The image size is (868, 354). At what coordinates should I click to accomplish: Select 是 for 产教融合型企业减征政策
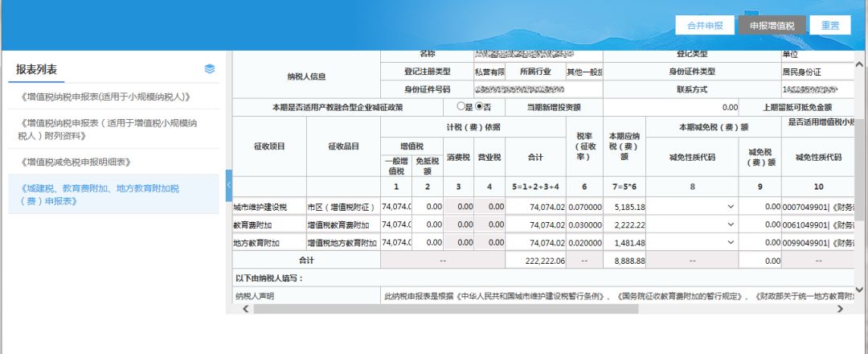pos(461,106)
